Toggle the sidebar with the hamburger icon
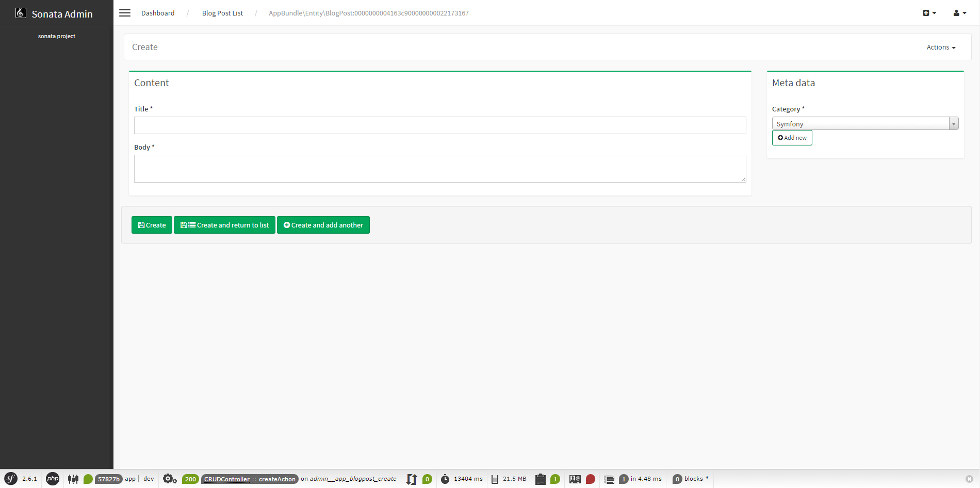 coord(125,13)
